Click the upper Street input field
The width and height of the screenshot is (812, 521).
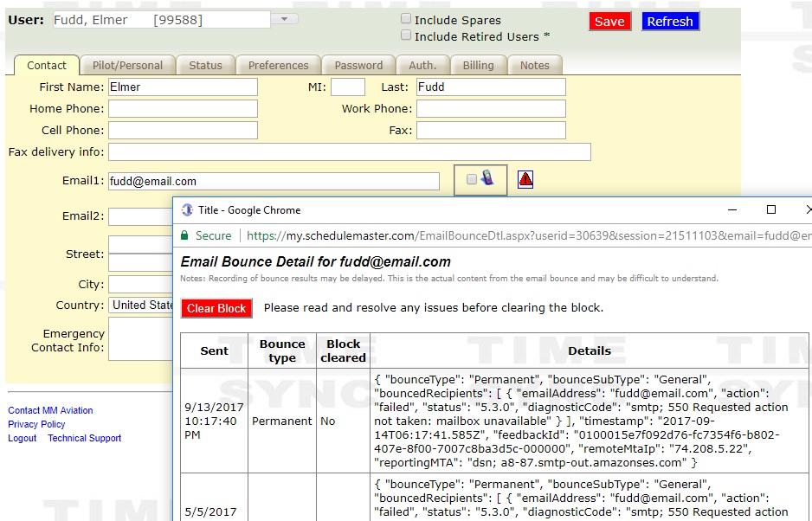tap(140, 244)
